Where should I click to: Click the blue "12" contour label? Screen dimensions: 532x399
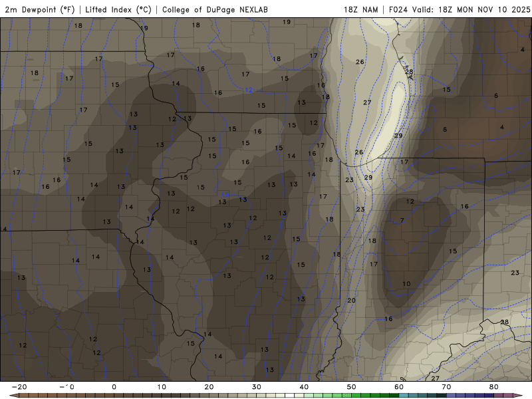(x=249, y=90)
